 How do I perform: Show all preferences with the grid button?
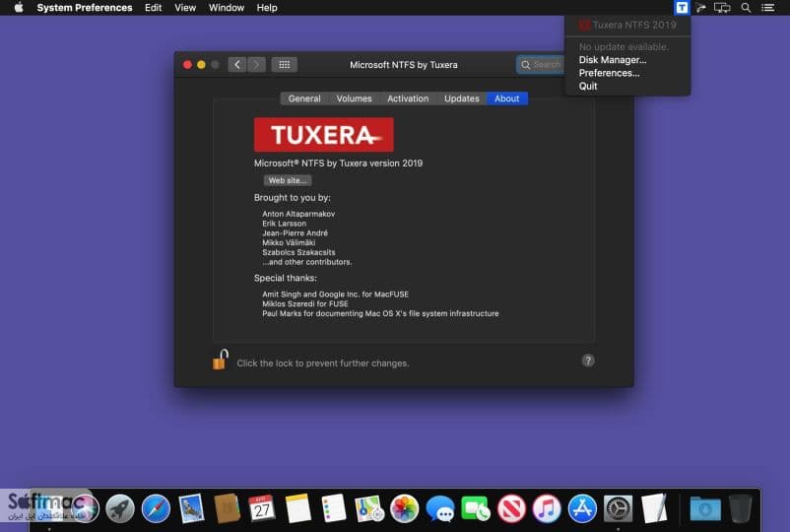coord(284,64)
